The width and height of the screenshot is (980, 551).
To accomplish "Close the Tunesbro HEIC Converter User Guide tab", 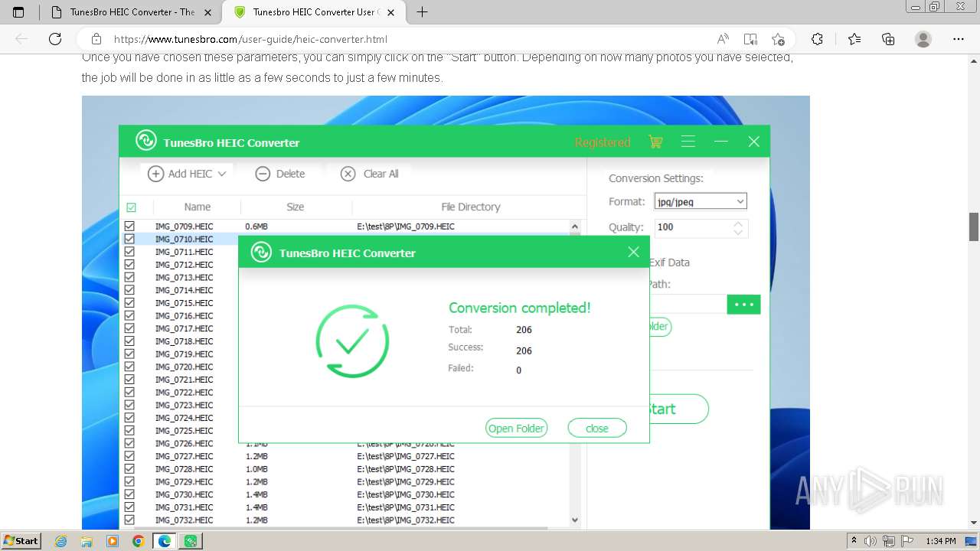I will coord(391,12).
